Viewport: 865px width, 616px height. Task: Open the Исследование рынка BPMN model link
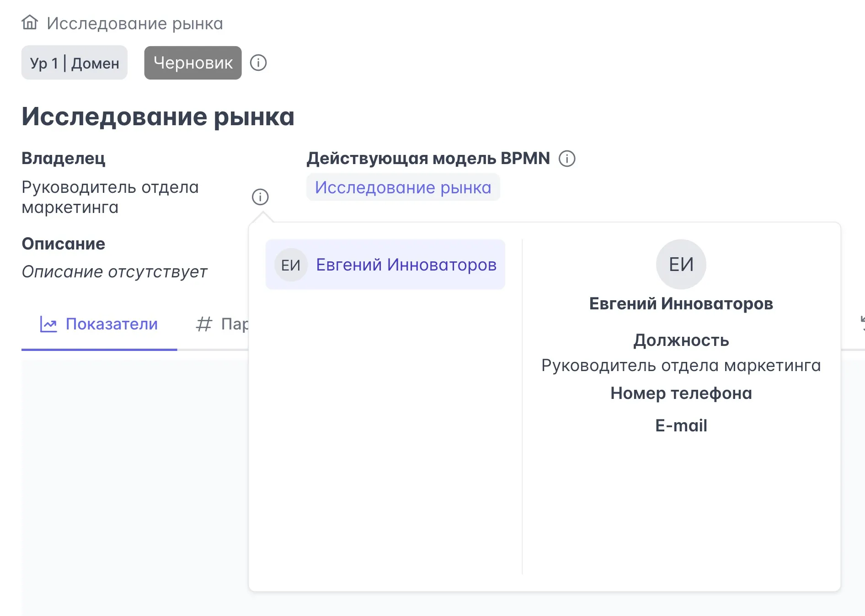(403, 187)
